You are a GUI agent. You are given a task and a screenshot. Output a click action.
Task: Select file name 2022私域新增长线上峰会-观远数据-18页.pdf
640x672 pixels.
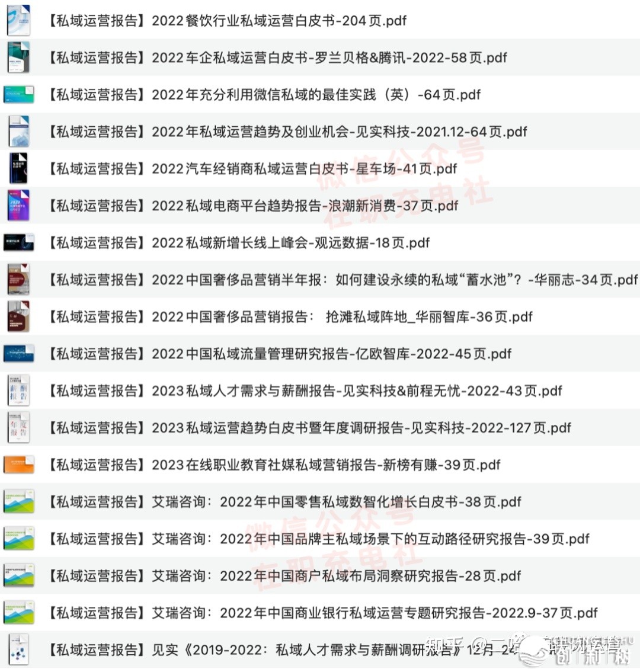point(238,242)
